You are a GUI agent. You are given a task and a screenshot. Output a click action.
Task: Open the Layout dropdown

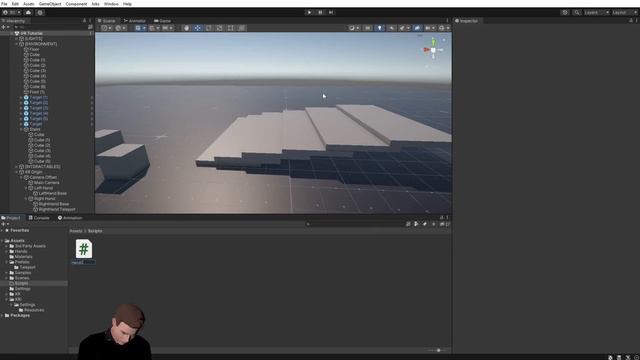coord(625,12)
